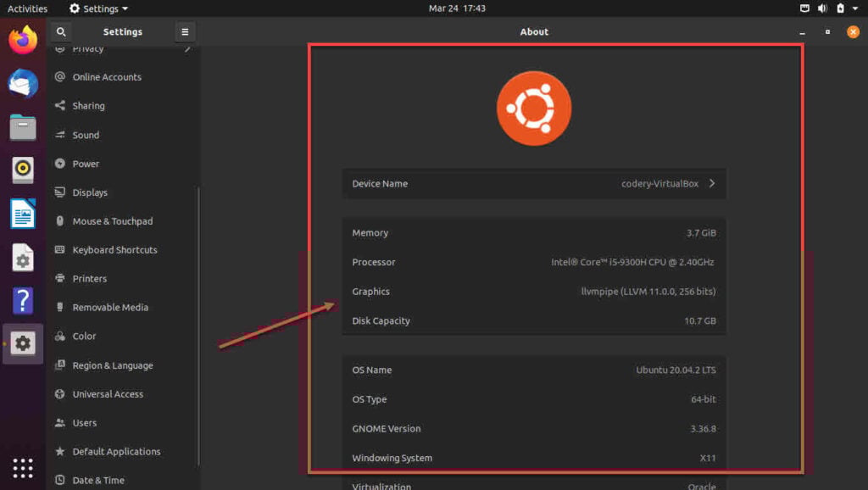Click the Displays monitor icon
The width and height of the screenshot is (868, 490).
(x=60, y=192)
